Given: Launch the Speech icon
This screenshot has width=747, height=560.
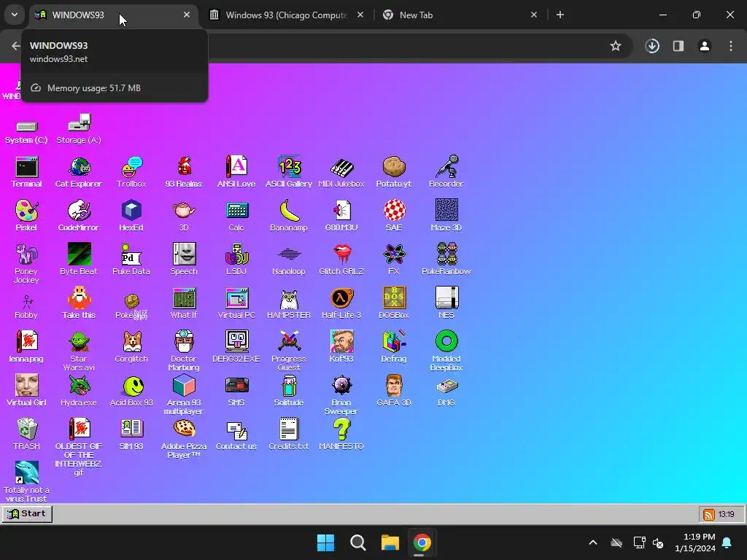Looking at the screenshot, I should click(x=184, y=260).
